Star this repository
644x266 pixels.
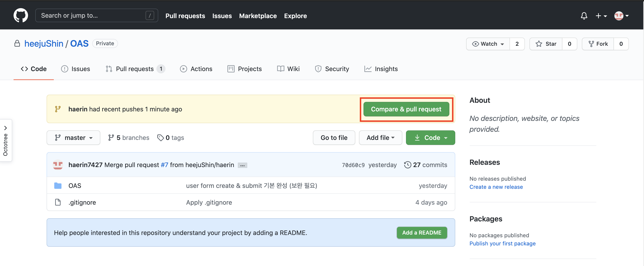pos(546,44)
